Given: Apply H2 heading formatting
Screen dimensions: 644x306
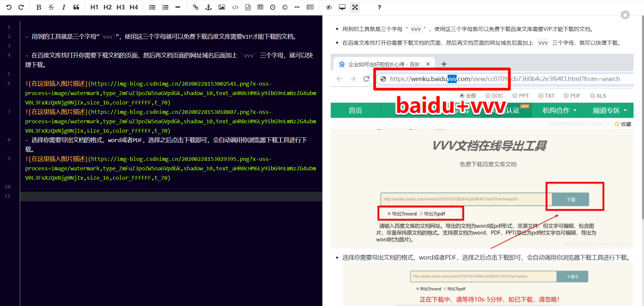Looking at the screenshot, I should coord(107,7).
